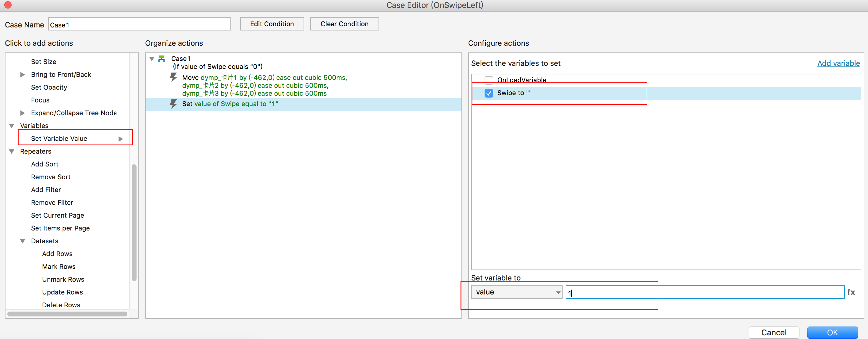The width and height of the screenshot is (868, 339).
Task: Open the Set Variable Value submenu arrow
Action: tap(121, 139)
